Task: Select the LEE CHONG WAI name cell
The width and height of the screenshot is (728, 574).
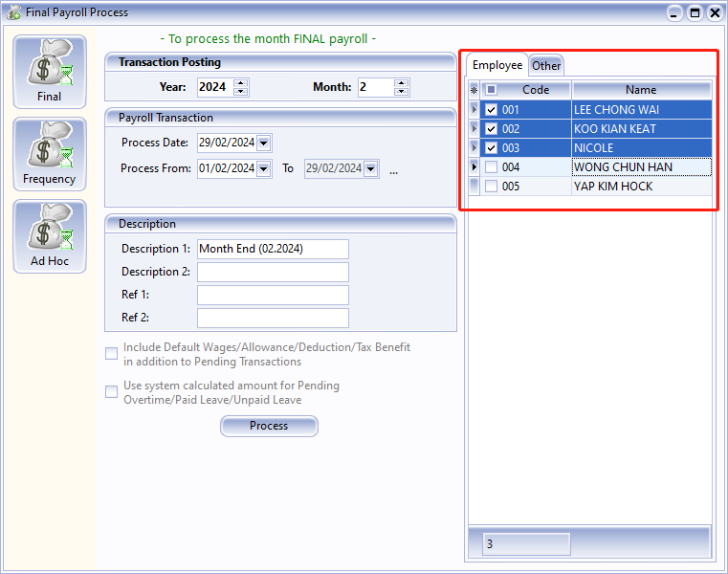Action: click(x=641, y=110)
